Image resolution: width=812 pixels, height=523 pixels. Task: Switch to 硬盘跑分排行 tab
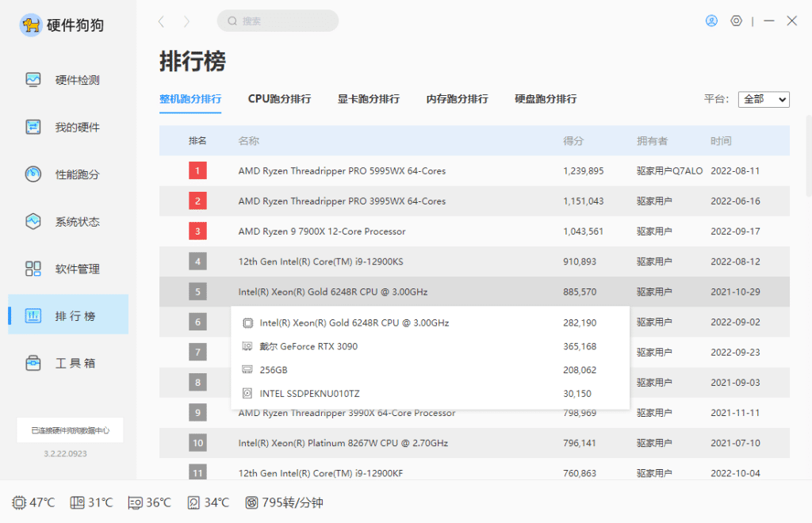pyautogui.click(x=546, y=99)
